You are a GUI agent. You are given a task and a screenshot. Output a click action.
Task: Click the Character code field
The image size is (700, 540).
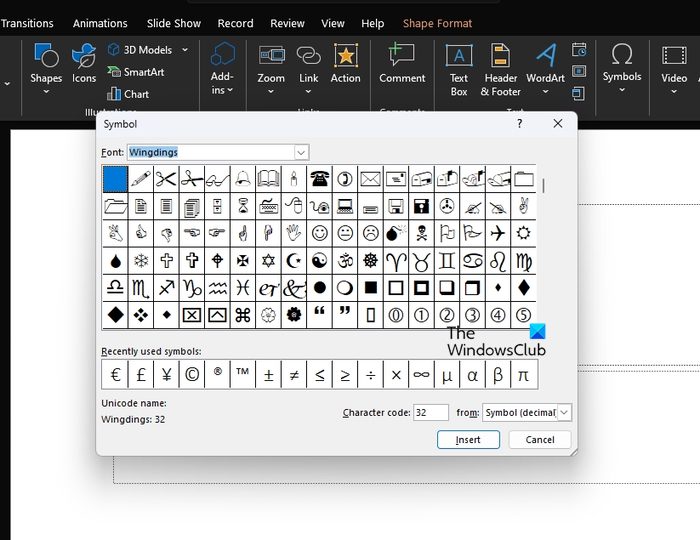pos(430,413)
